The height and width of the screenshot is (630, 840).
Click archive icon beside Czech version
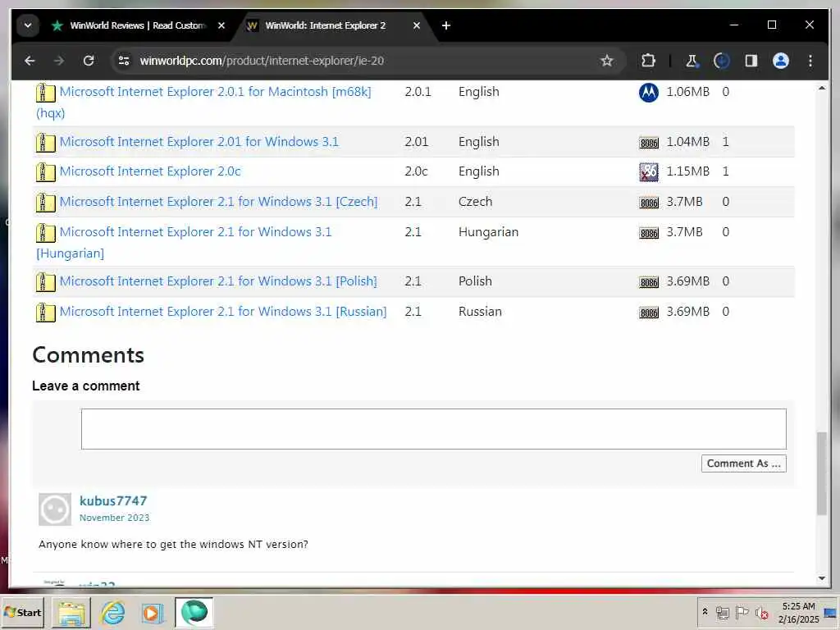pos(46,202)
